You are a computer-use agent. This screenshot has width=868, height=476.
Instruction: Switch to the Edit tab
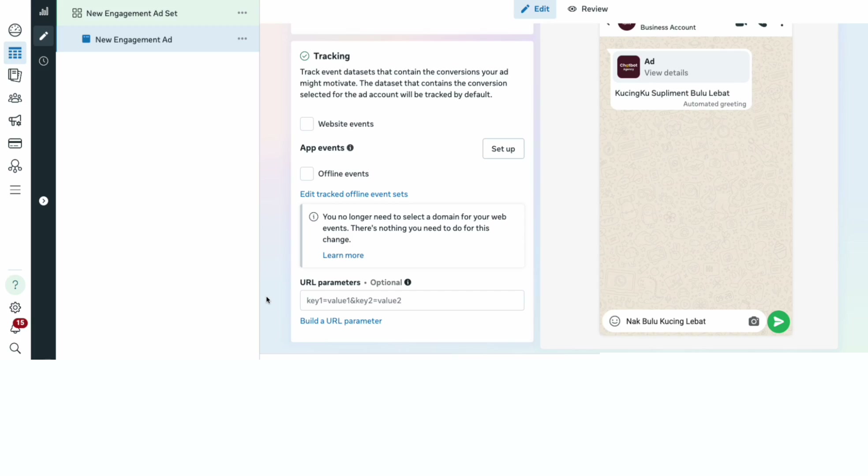pyautogui.click(x=535, y=9)
